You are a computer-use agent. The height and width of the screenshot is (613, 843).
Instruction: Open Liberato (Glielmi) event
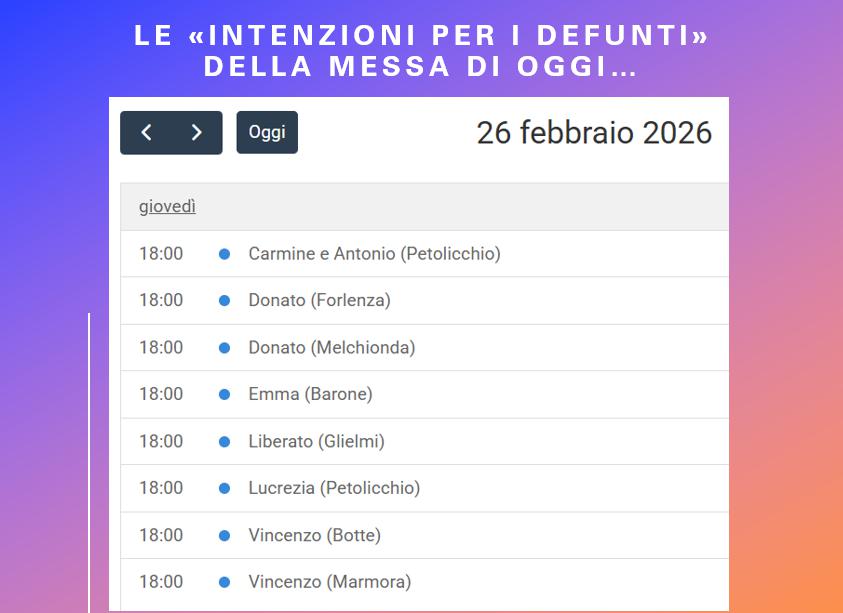pyautogui.click(x=316, y=441)
